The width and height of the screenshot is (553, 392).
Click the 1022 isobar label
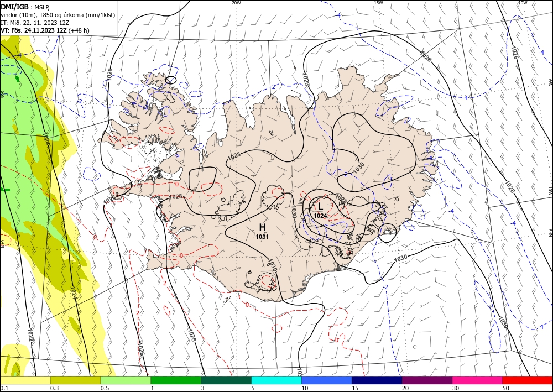[30, 335]
